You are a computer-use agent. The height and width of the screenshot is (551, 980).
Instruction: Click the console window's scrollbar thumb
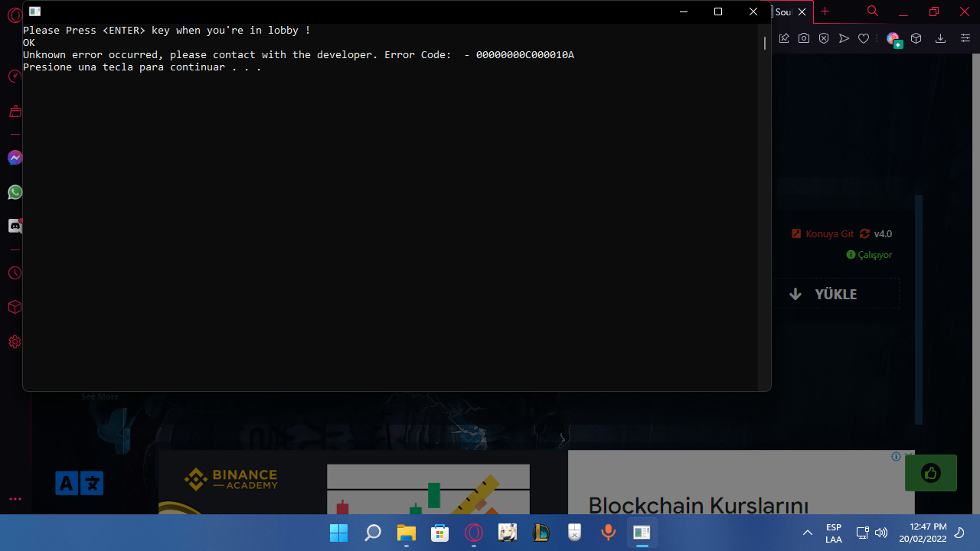(x=764, y=44)
